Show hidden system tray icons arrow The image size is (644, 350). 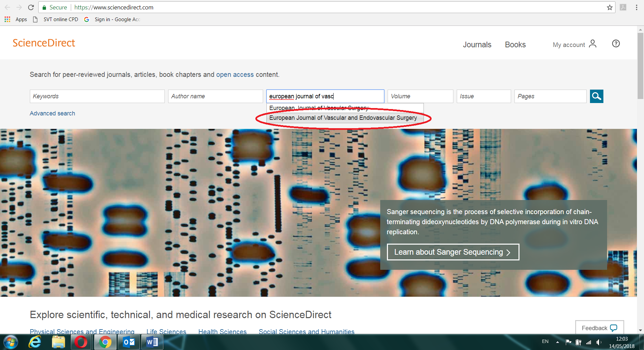pyautogui.click(x=557, y=342)
